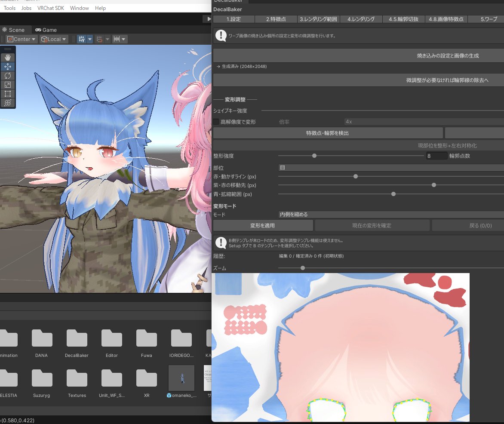Click the 特徴点・輪郭を検出 button
Image resolution: width=504 pixels, height=424 pixels.
tap(328, 133)
